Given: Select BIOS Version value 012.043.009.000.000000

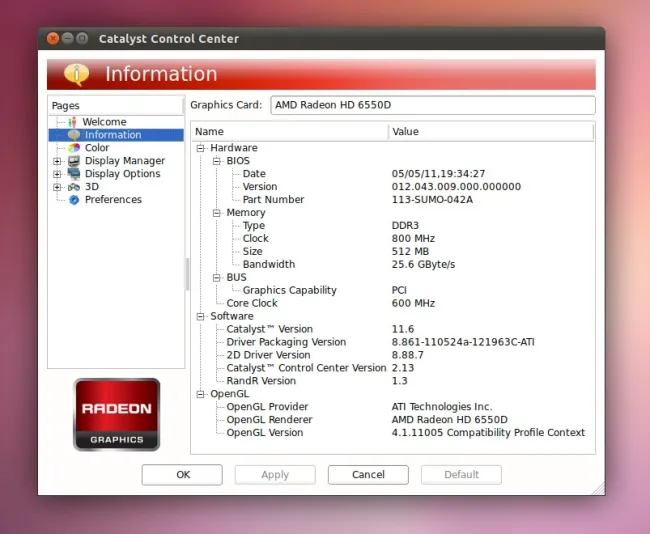Looking at the screenshot, I should click(x=456, y=187).
